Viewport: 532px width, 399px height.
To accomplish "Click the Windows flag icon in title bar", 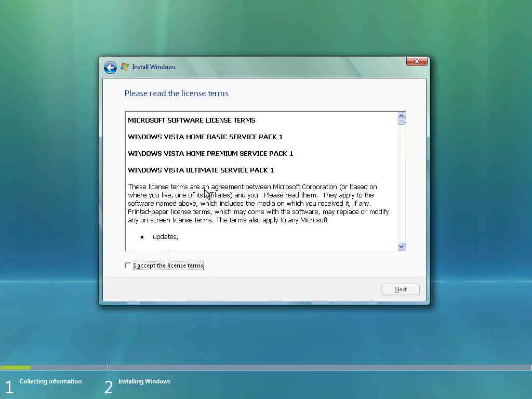I will click(125, 67).
